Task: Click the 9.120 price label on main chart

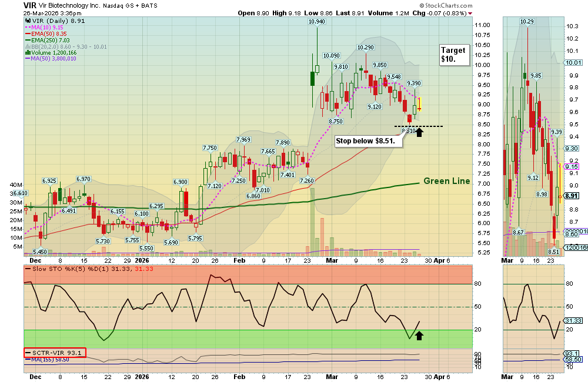Action: click(374, 107)
